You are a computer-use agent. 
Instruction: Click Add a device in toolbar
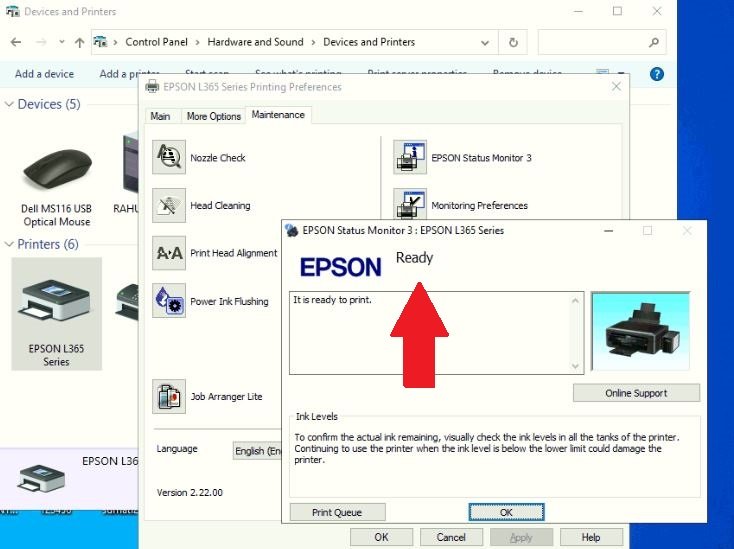click(x=44, y=74)
